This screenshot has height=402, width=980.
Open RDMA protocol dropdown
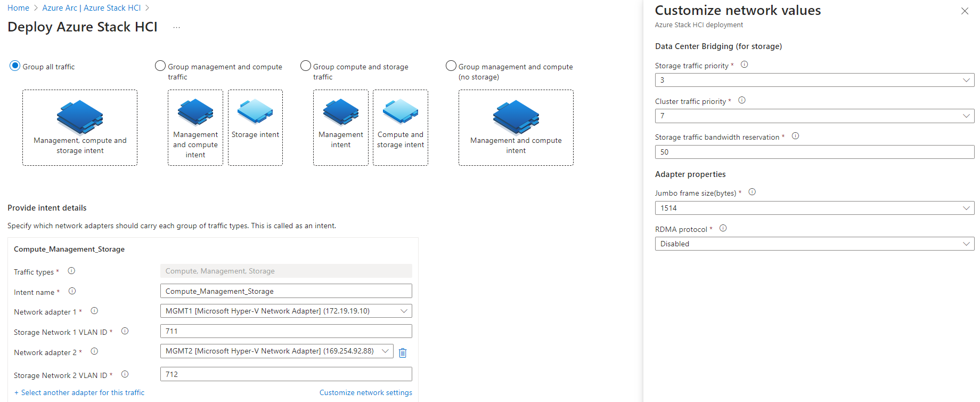click(814, 244)
